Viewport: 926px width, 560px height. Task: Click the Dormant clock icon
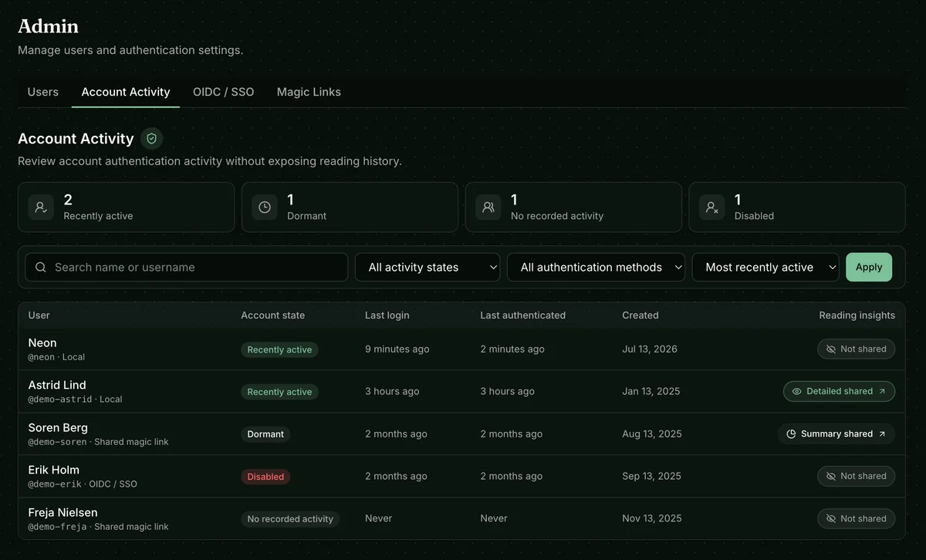click(x=265, y=207)
